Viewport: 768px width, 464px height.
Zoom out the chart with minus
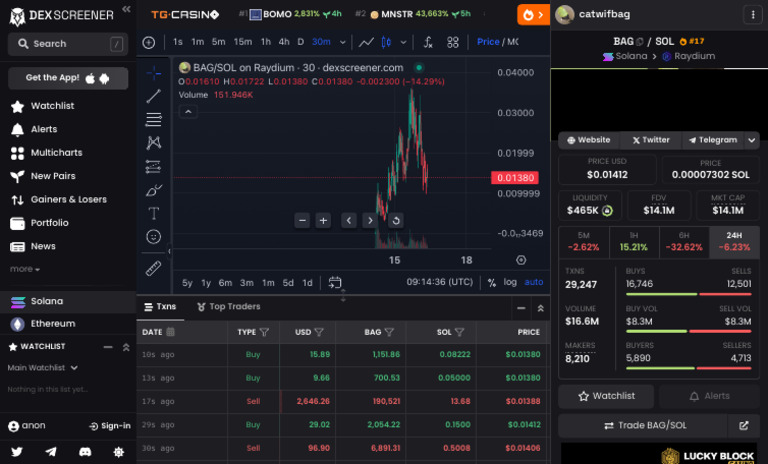[302, 221]
